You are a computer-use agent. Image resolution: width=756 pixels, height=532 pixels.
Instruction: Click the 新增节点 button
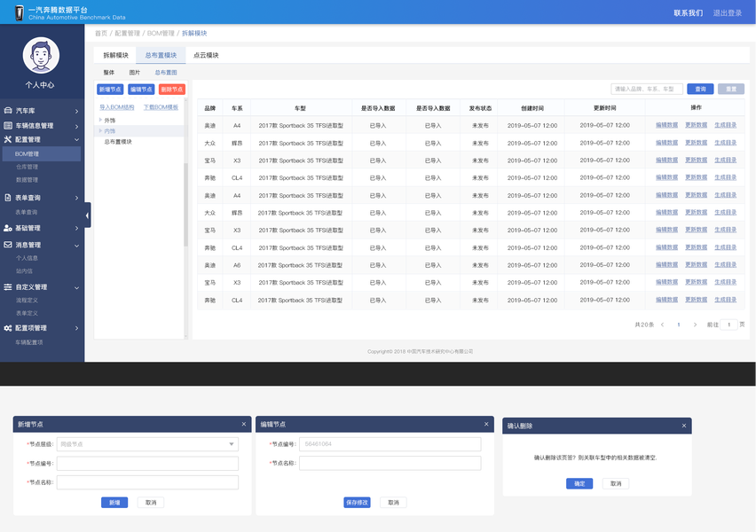(110, 90)
